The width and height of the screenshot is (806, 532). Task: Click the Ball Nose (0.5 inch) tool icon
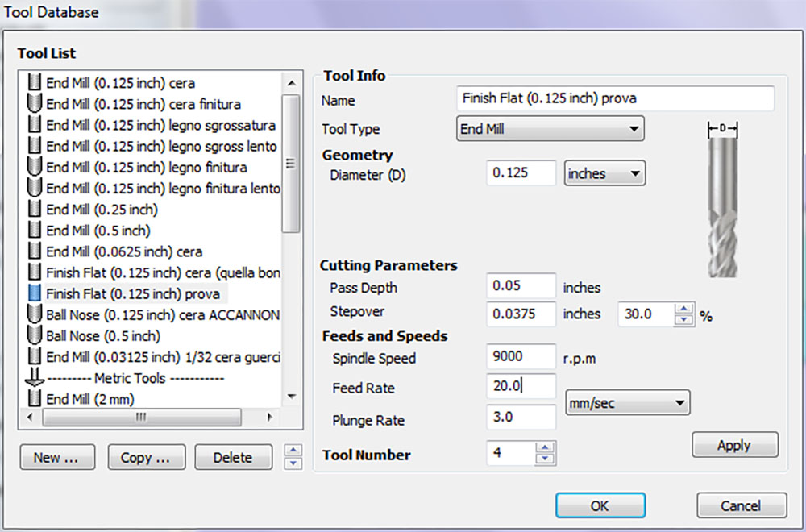pos(34,335)
